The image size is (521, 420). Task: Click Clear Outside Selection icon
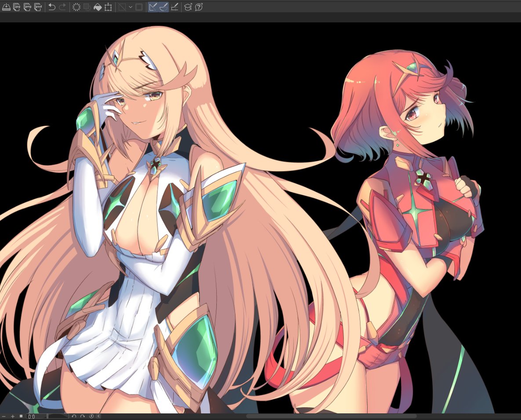[x=87, y=7]
